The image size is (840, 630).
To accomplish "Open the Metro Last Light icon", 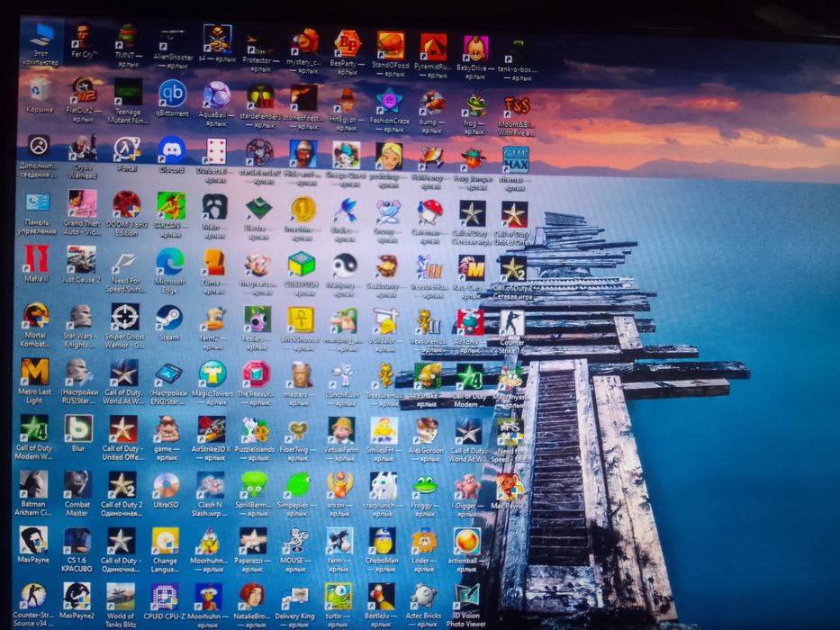I will (x=35, y=372).
